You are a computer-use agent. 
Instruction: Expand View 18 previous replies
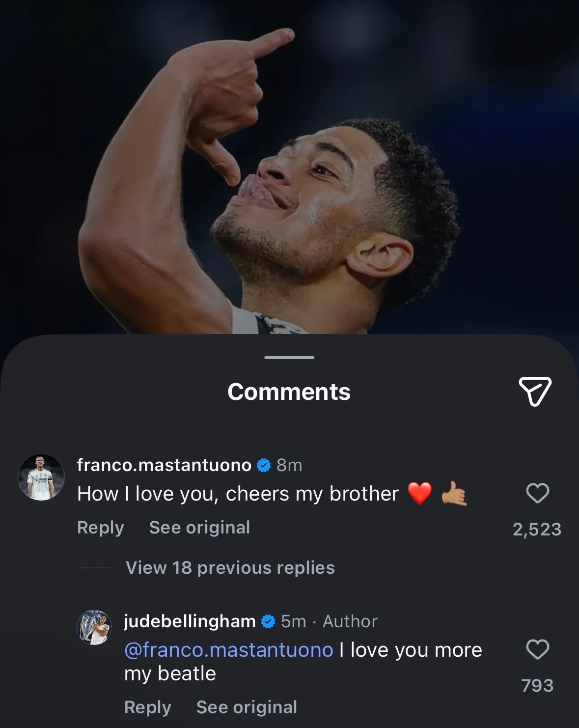pos(230,568)
